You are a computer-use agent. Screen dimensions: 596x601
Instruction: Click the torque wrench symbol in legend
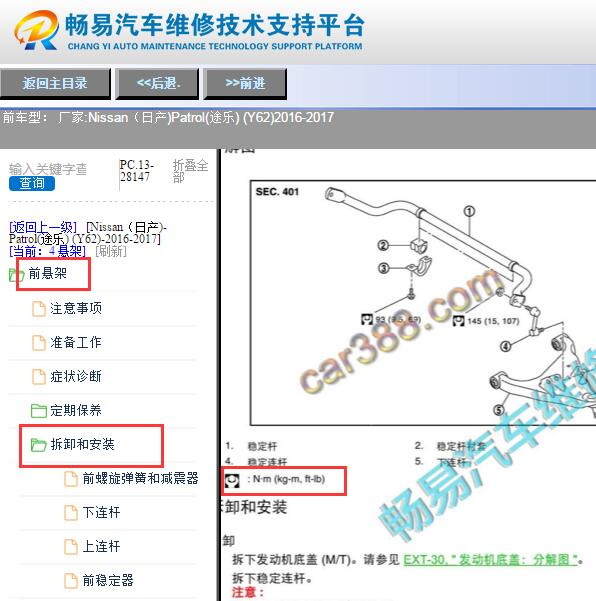232,481
